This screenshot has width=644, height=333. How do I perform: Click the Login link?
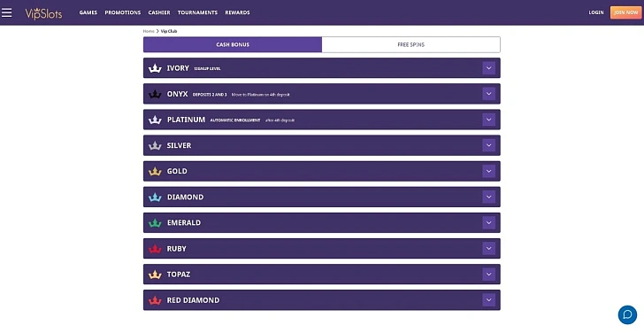tap(596, 12)
